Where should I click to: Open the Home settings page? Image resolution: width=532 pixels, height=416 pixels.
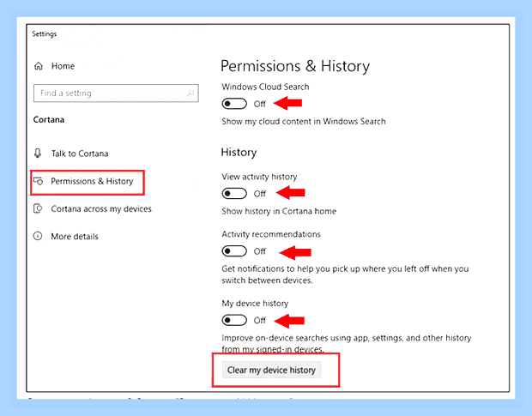[x=63, y=66]
